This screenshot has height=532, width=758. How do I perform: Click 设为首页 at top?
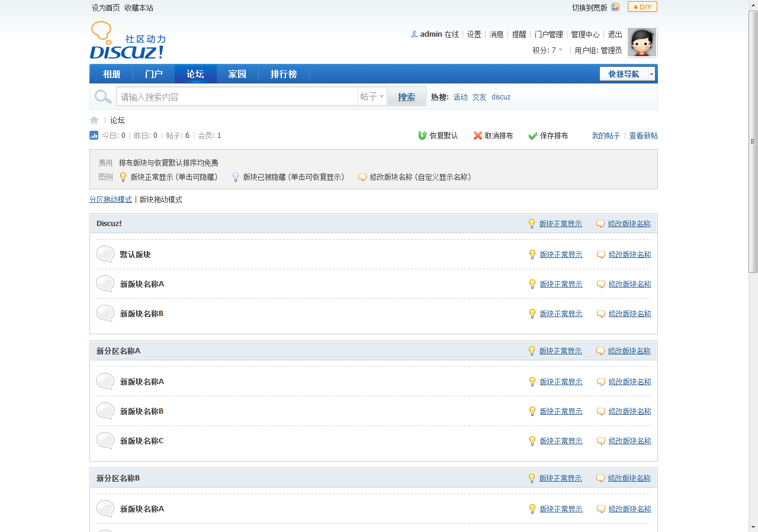[x=105, y=8]
